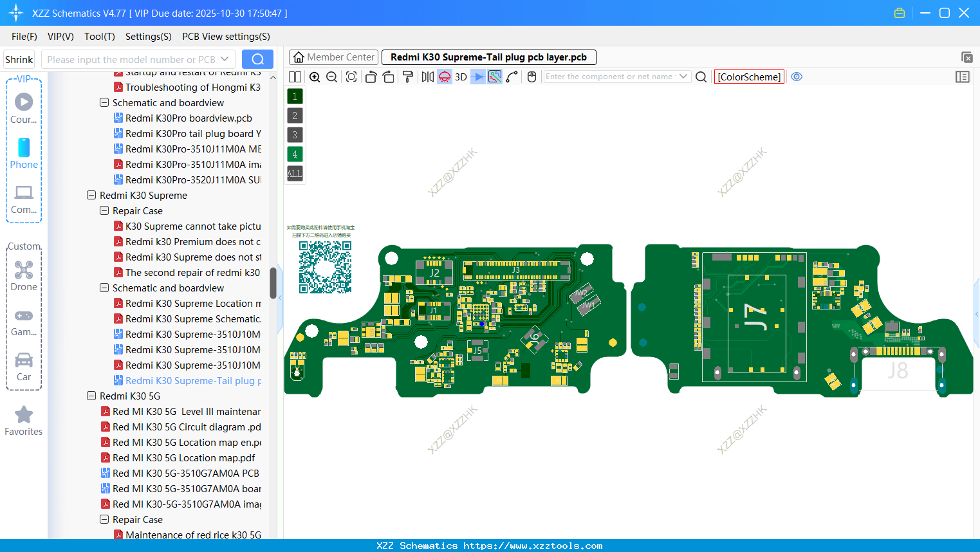
Task: Click the Shrink button
Action: pos(19,59)
